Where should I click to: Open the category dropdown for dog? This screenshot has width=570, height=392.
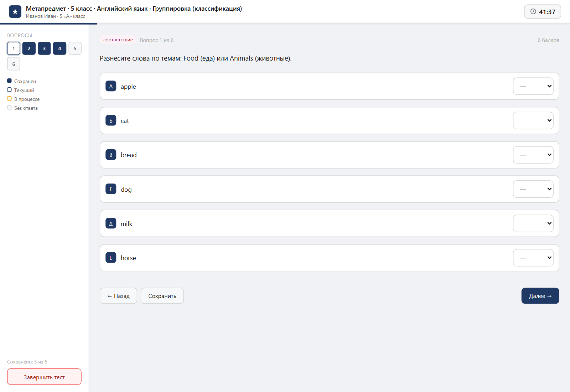click(x=533, y=189)
